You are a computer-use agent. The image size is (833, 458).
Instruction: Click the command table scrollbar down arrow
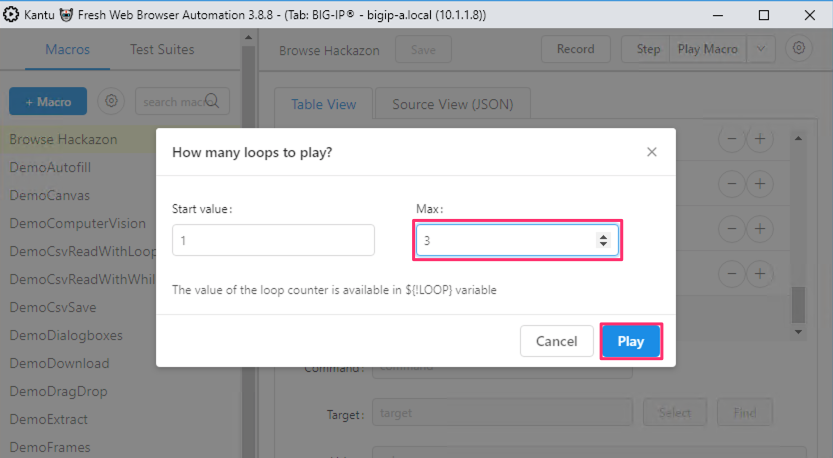(798, 332)
